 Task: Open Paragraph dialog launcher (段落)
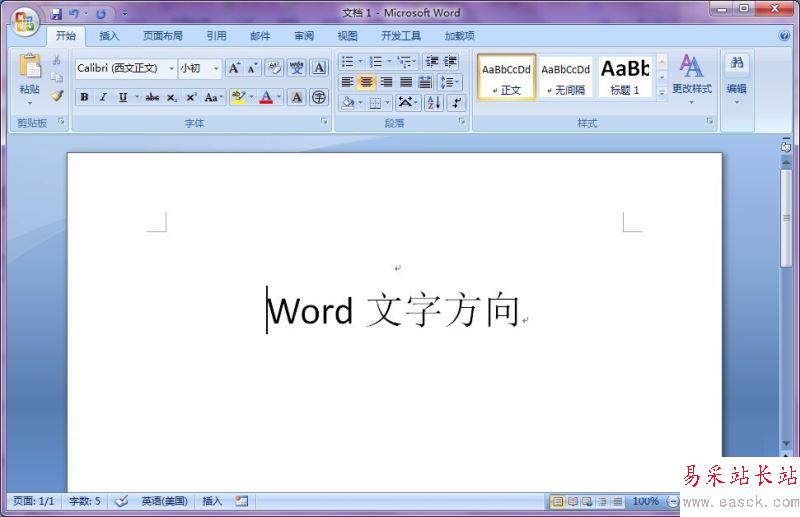462,121
